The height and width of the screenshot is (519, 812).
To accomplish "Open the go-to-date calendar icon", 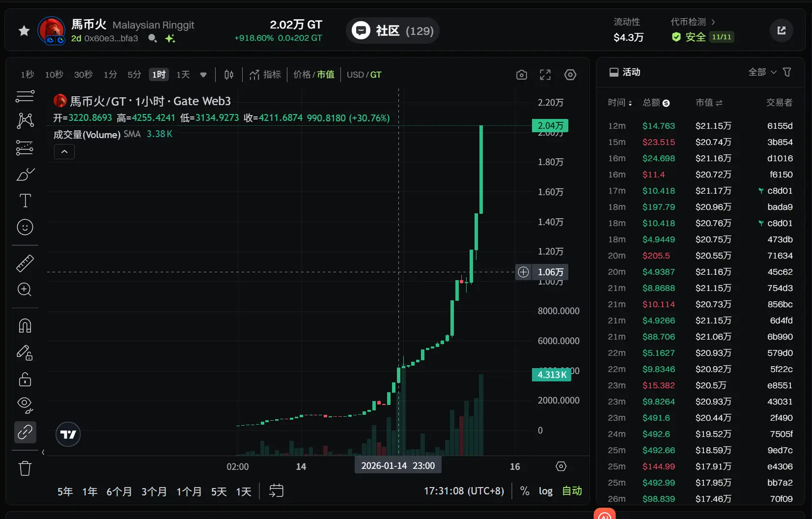I will click(x=277, y=491).
